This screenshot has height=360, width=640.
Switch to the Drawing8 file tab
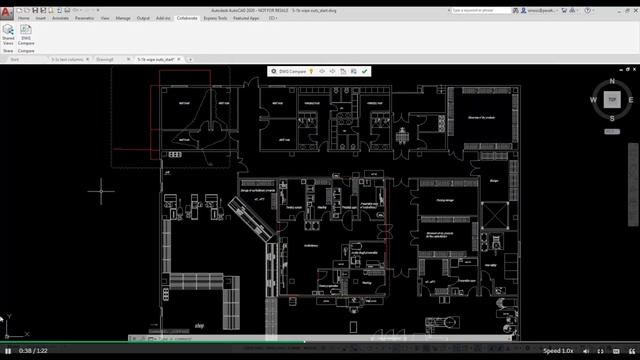point(105,59)
